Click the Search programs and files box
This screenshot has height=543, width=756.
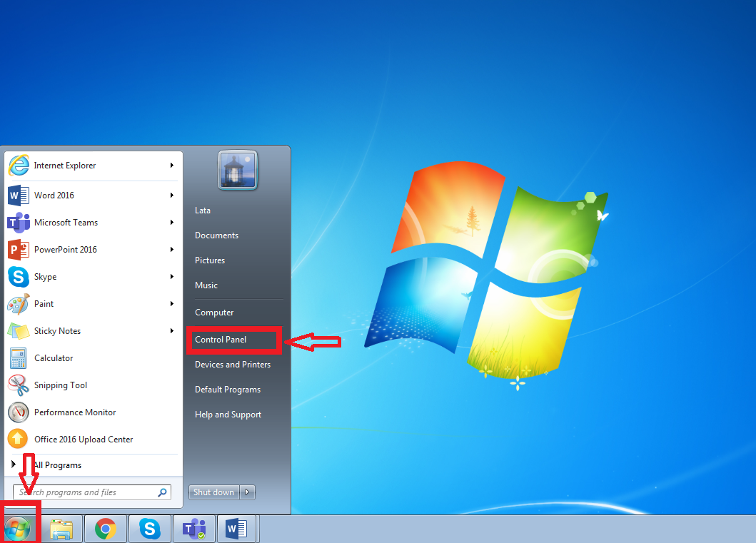91,492
